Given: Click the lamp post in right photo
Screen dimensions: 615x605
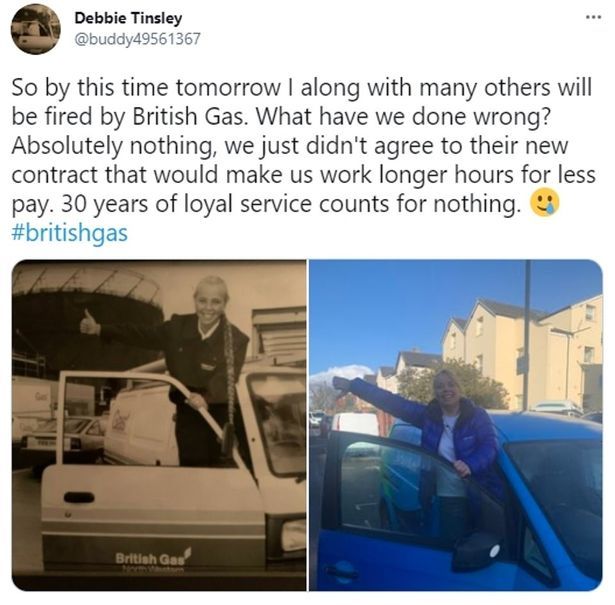Looking at the screenshot, I should coord(527,335).
